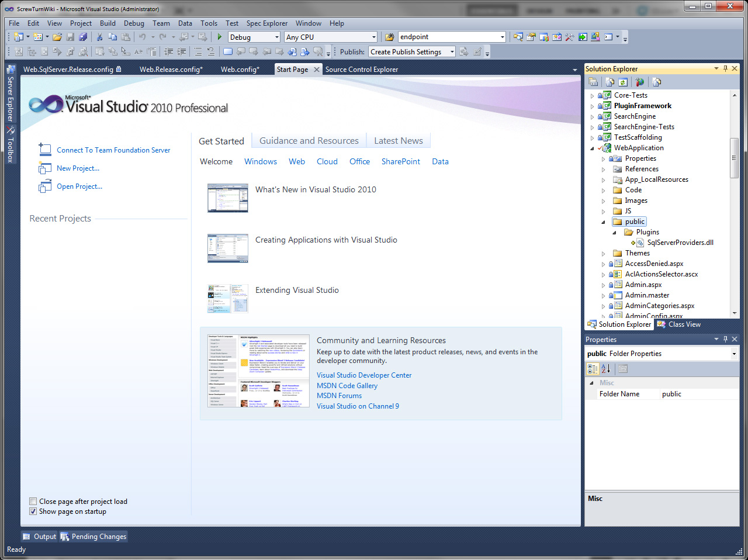Click the Categorized view icon in Properties
748x560 pixels.
(x=593, y=369)
